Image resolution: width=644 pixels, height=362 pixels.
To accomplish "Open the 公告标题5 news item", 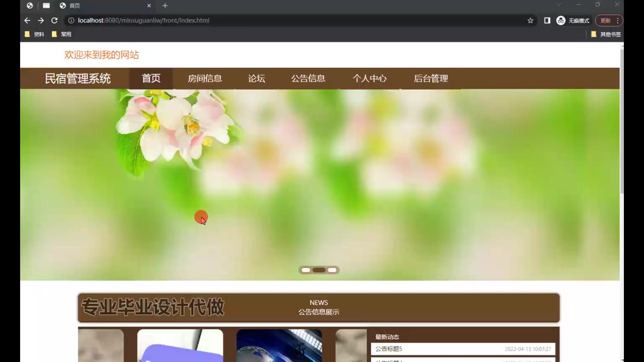I will pyautogui.click(x=389, y=349).
